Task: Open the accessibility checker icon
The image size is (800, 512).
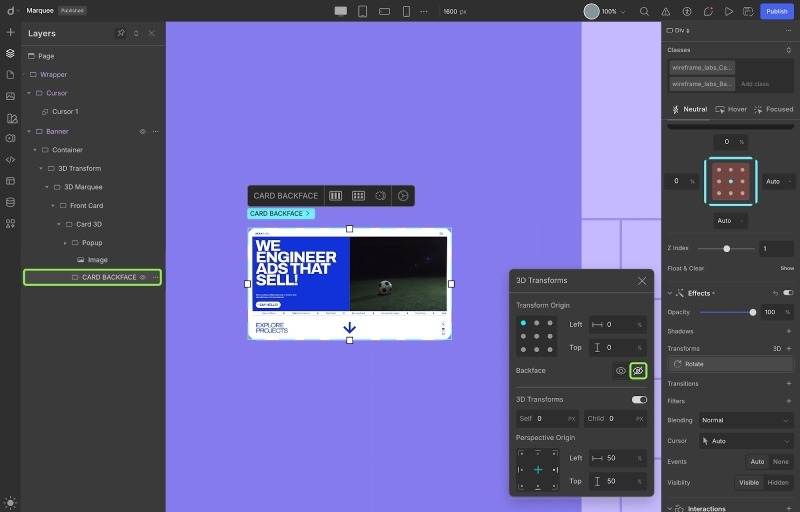Action: tap(687, 11)
